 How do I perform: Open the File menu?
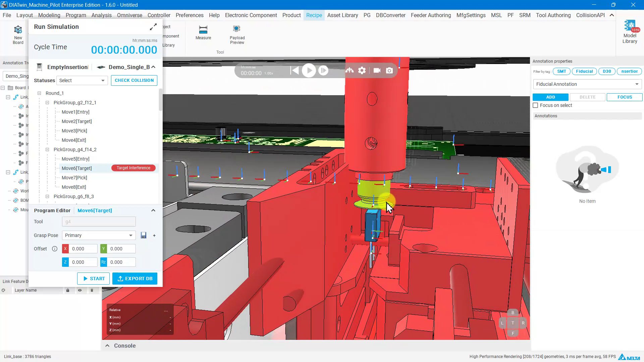pos(7,15)
